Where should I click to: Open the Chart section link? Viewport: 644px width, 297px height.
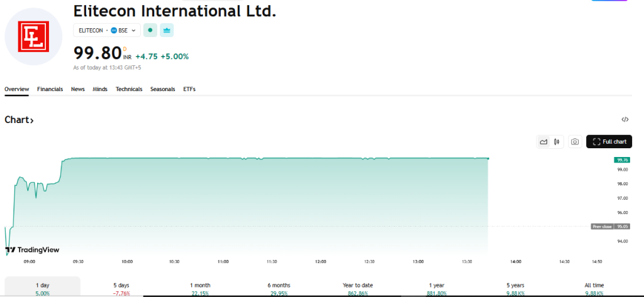pyautogui.click(x=19, y=120)
